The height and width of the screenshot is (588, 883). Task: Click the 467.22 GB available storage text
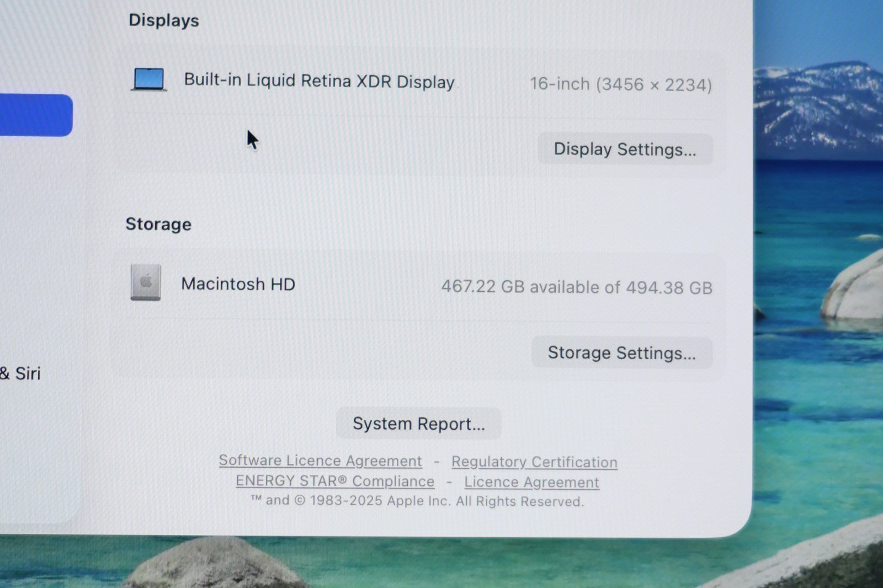click(x=576, y=287)
